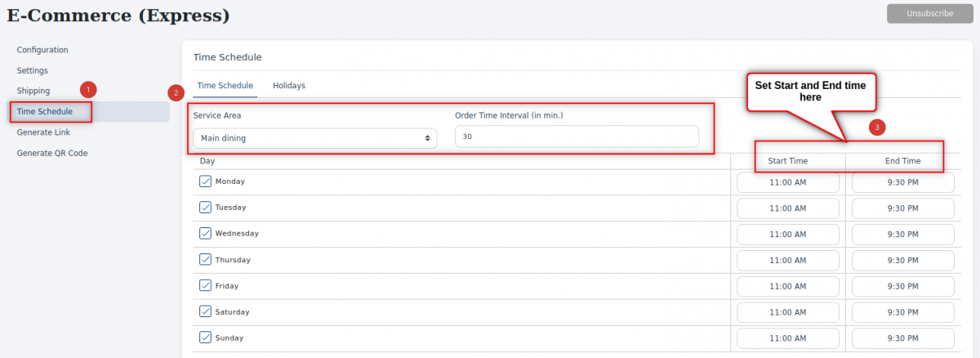The image size is (980, 358).
Task: Click the Order Time Interval field
Action: click(577, 136)
